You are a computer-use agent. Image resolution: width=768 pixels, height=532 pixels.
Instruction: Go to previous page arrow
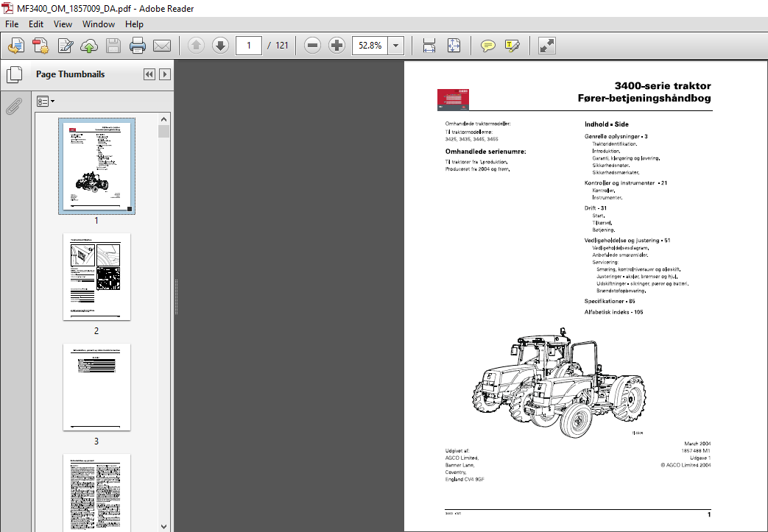click(196, 46)
